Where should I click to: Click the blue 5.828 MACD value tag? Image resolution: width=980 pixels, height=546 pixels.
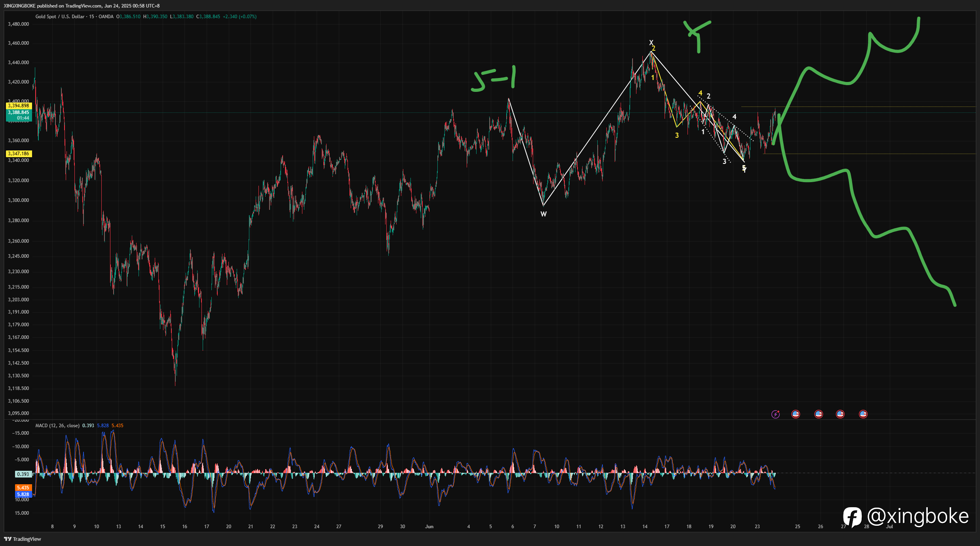point(23,495)
